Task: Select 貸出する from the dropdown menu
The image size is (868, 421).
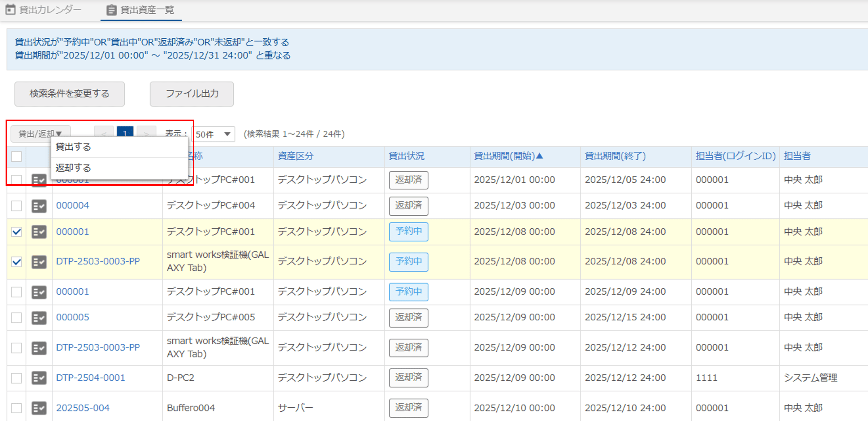Action: (x=73, y=147)
